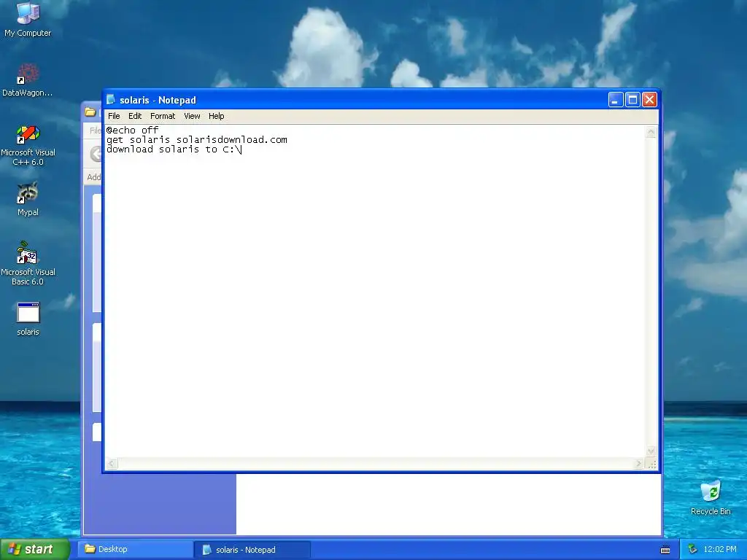Open the Recycle Bin icon
Image resolution: width=747 pixels, height=560 pixels.
[711, 497]
